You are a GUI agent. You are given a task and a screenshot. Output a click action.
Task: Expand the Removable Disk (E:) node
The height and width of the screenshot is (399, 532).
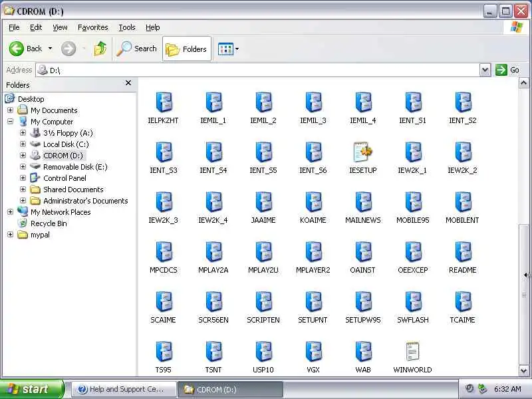tap(23, 167)
